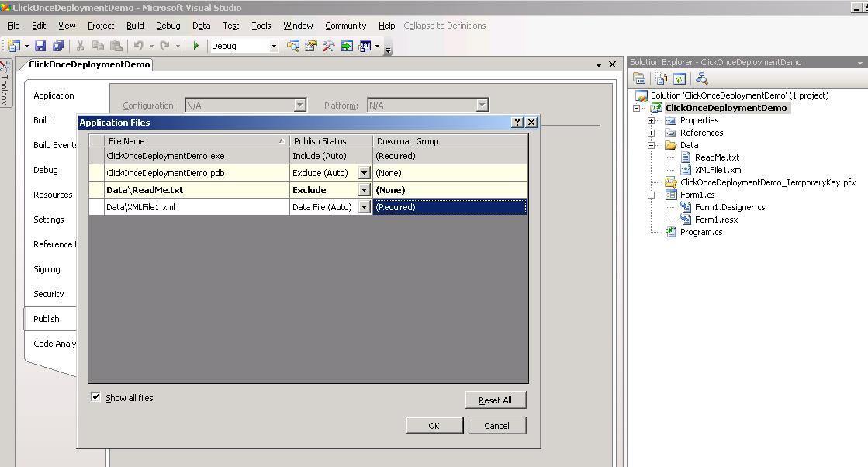The image size is (868, 467).
Task: Close the ClickOnceDeploymentDemo document tab
Action: [612, 64]
